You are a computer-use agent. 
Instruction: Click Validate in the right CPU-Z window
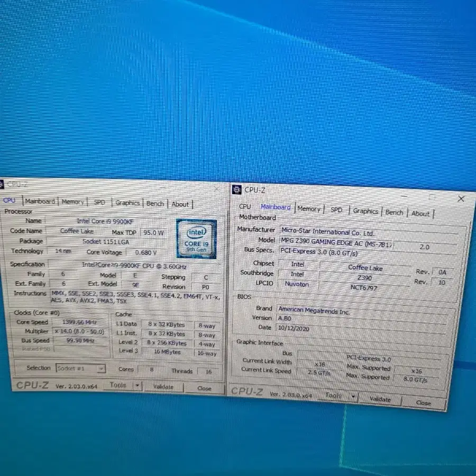click(x=380, y=399)
